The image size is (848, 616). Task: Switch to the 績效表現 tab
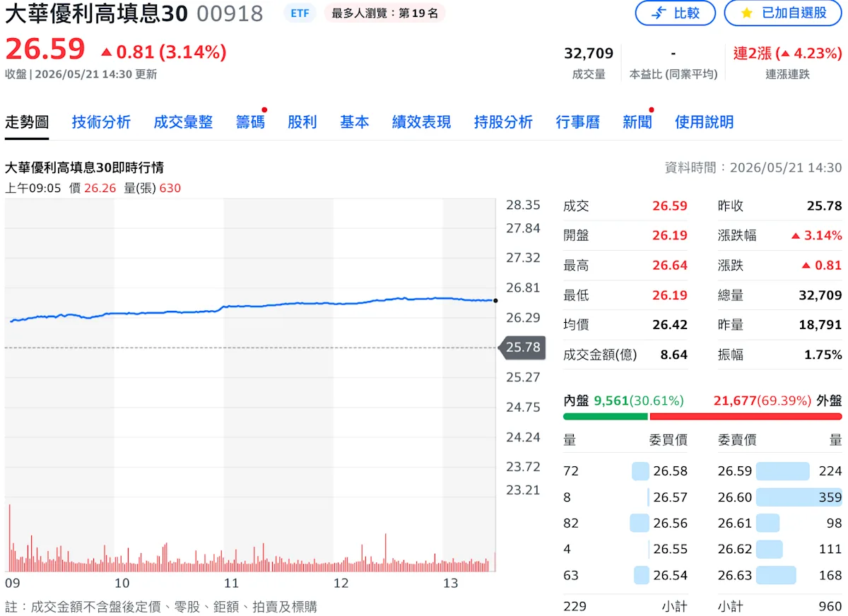(x=422, y=122)
